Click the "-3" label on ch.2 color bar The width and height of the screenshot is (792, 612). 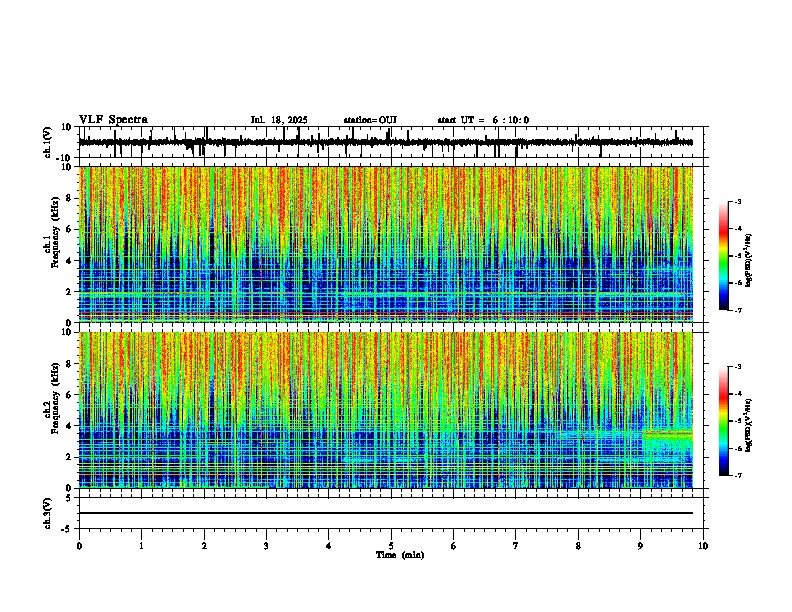737,367
